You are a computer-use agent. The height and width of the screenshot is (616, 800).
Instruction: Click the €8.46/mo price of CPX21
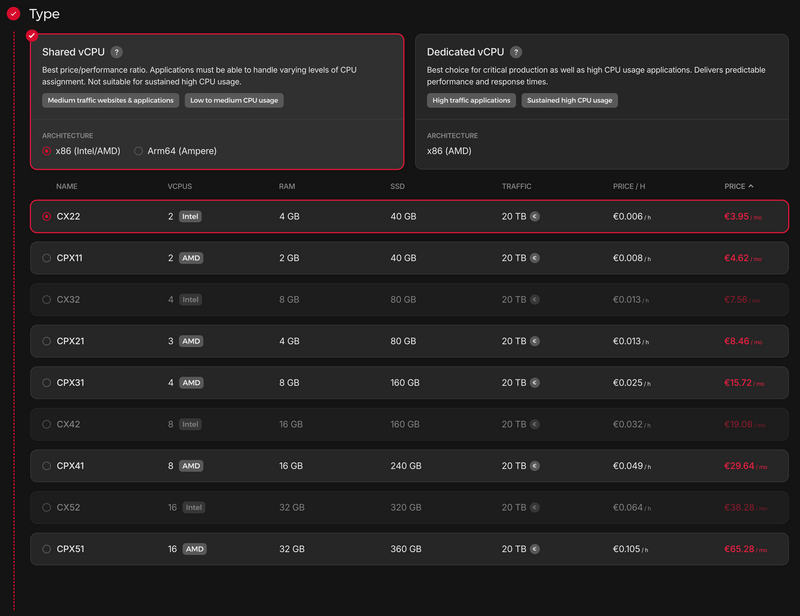tap(743, 341)
